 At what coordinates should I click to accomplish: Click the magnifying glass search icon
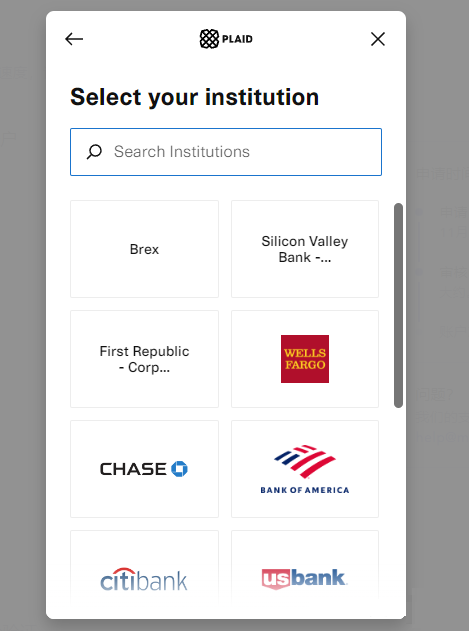[94, 152]
